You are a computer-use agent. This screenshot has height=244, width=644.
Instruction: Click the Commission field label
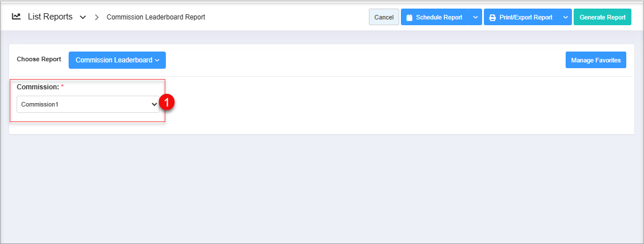click(x=38, y=87)
